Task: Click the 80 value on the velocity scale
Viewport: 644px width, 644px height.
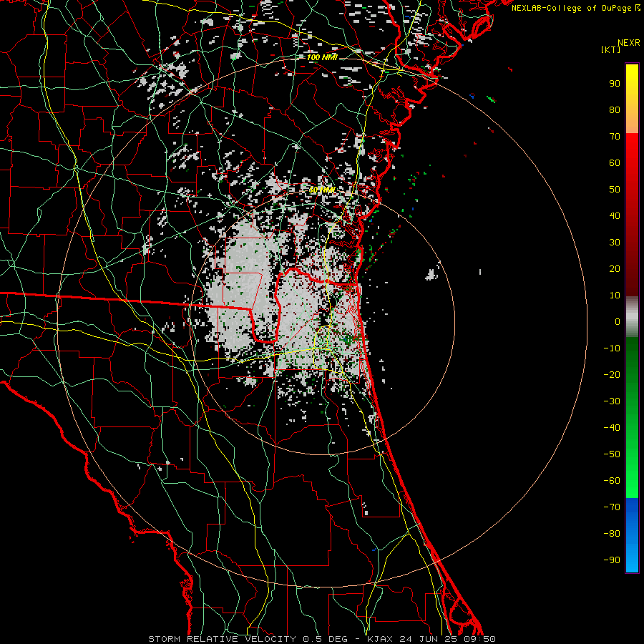Action: (615, 110)
